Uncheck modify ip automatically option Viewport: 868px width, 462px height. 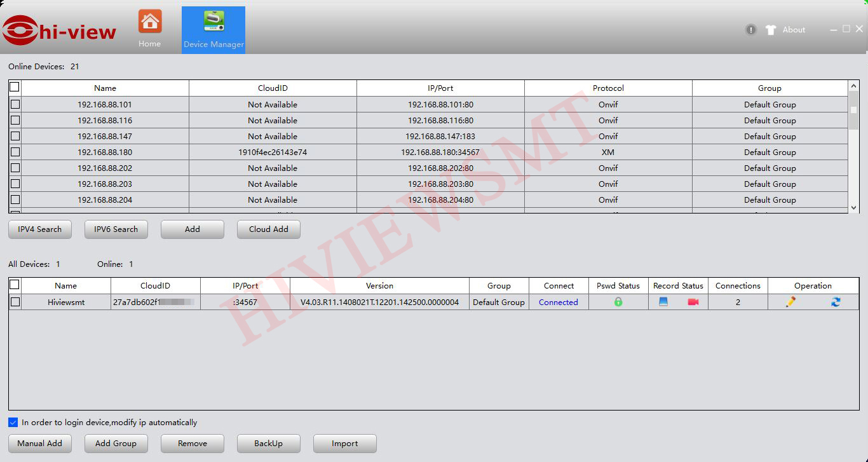coord(13,423)
